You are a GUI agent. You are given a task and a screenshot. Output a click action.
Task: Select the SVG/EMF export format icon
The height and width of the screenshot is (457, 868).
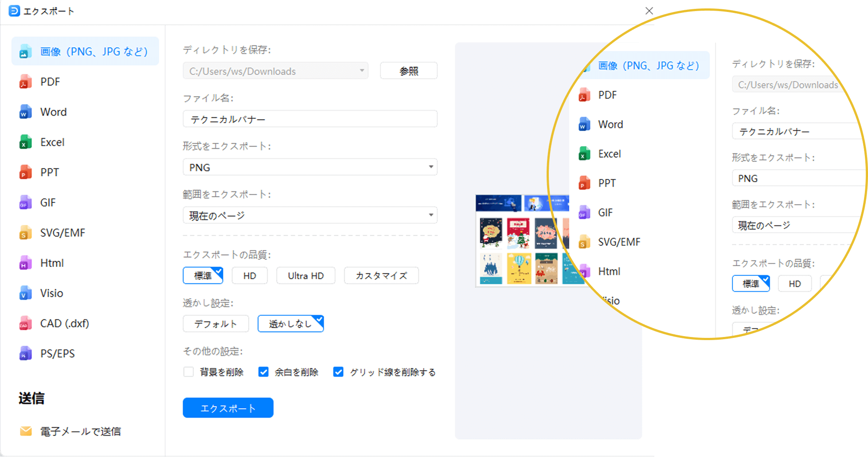click(x=25, y=232)
